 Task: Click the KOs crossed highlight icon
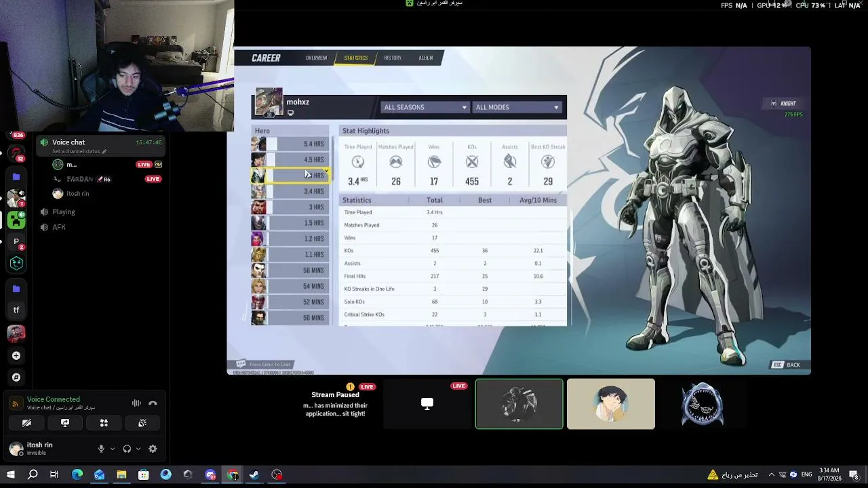click(x=472, y=162)
